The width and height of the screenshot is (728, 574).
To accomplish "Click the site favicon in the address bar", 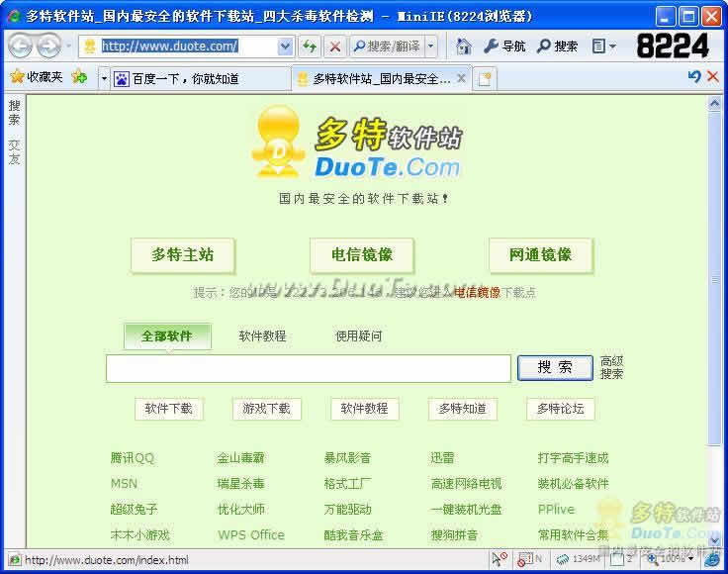I will coord(89,46).
